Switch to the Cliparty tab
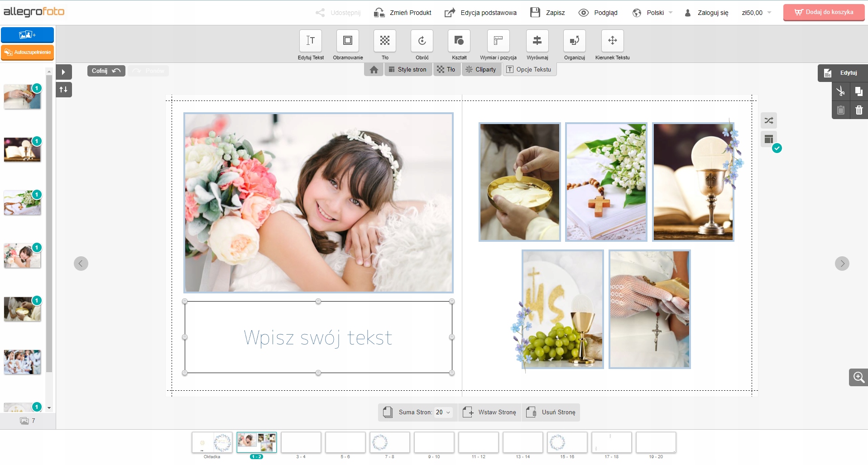This screenshot has width=868, height=465. point(481,69)
